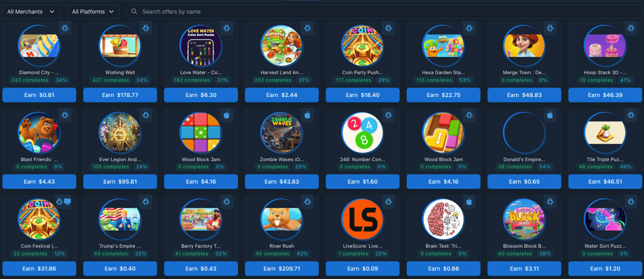The image size is (644, 279).
Task: Select the Love Water Color Sort icon
Action: pos(201,46)
